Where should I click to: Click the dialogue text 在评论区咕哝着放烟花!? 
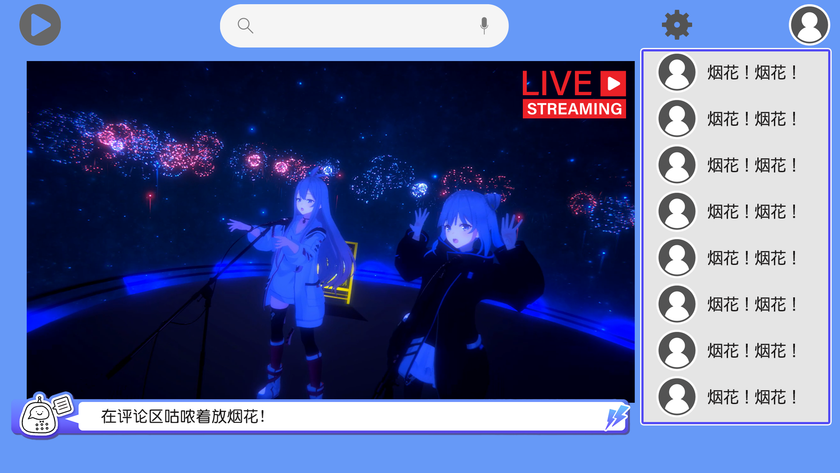[183, 416]
